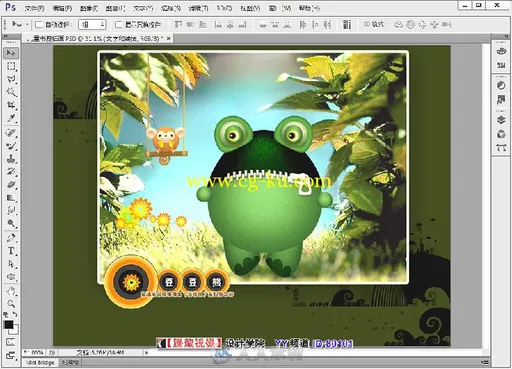Click Align vertical centers in options bar
The image size is (512, 369).
190,24
